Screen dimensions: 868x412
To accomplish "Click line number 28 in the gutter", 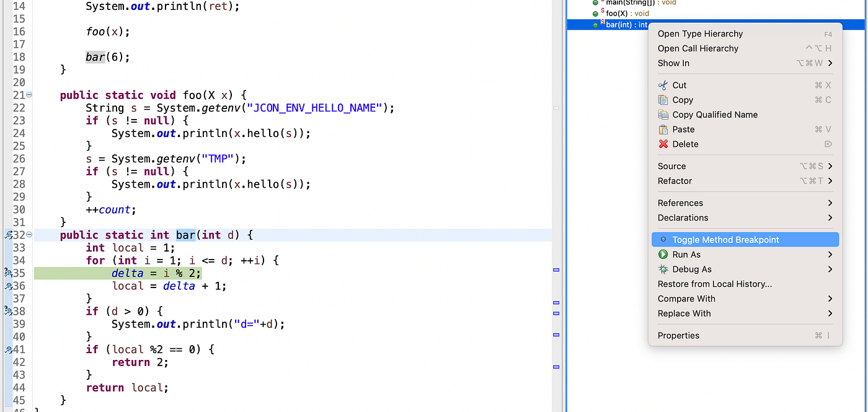I will click(x=19, y=185).
